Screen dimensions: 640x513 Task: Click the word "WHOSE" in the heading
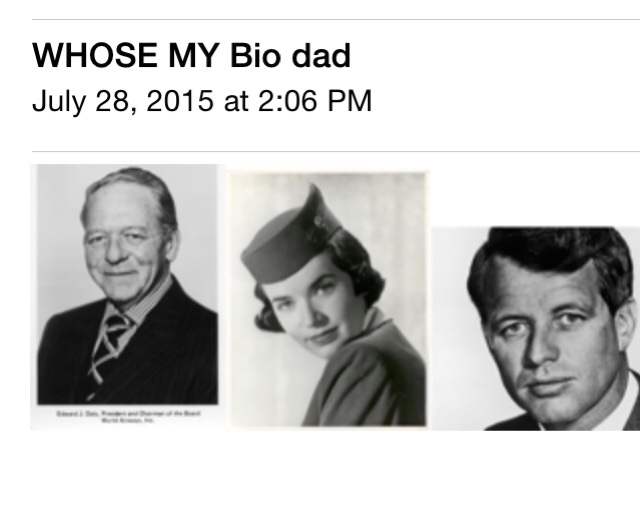(95, 56)
